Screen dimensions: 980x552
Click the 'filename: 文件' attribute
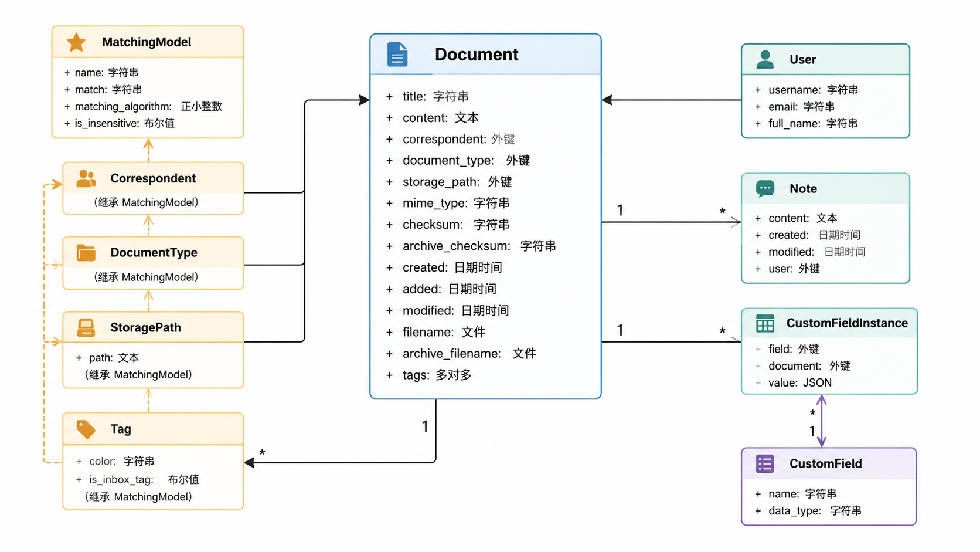[435, 332]
